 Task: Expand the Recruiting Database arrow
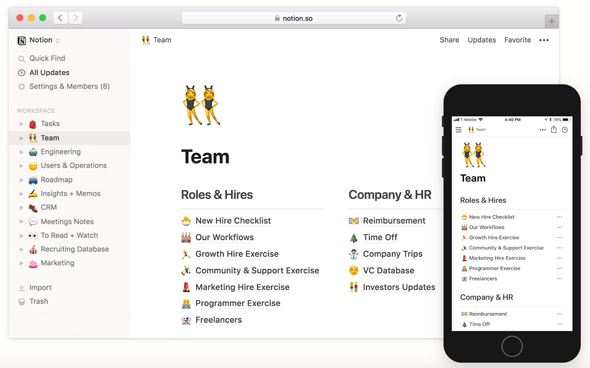click(21, 249)
